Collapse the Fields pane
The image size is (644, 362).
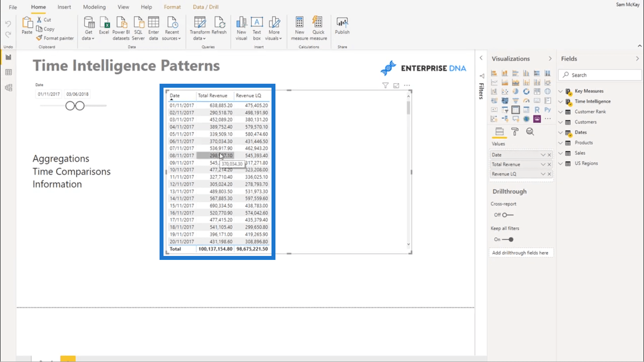pyautogui.click(x=637, y=59)
